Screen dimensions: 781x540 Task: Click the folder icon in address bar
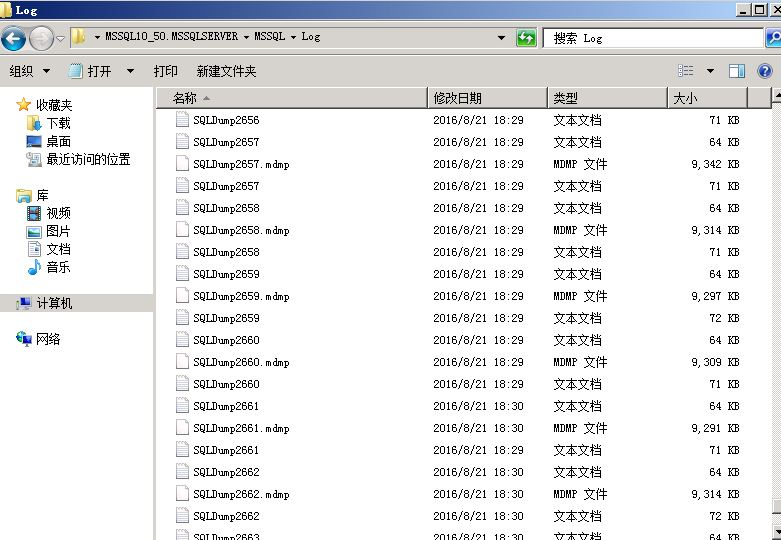pos(78,37)
